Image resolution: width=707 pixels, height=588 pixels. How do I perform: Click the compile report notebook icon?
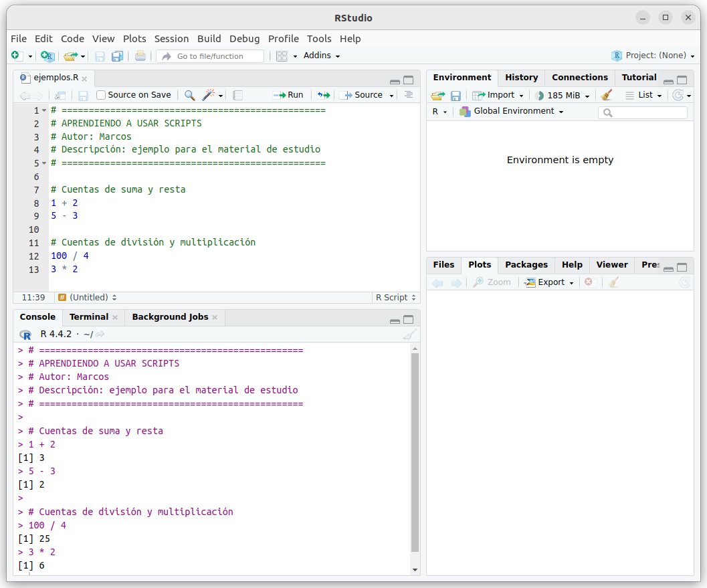238,95
